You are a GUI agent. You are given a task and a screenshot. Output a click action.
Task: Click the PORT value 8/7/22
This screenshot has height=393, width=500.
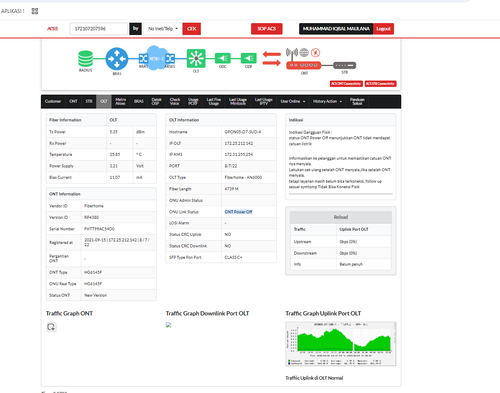point(231,166)
